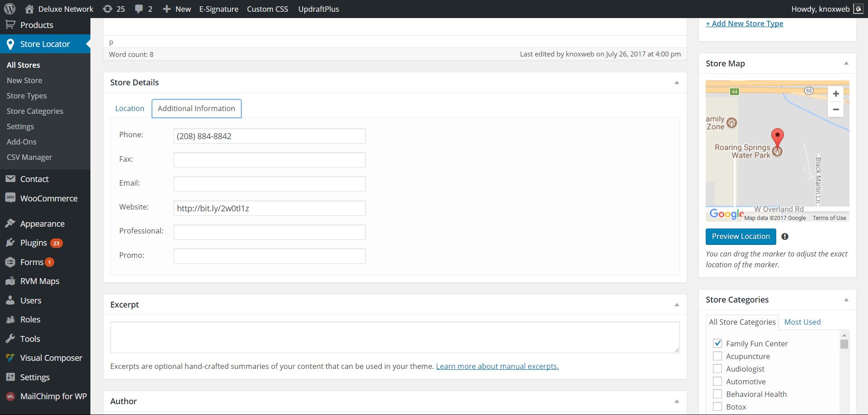
Task: Click the info icon beside Preview Location
Action: click(x=785, y=237)
